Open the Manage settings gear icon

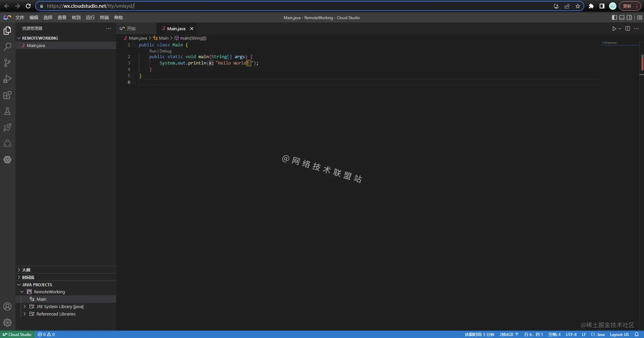tap(7, 323)
